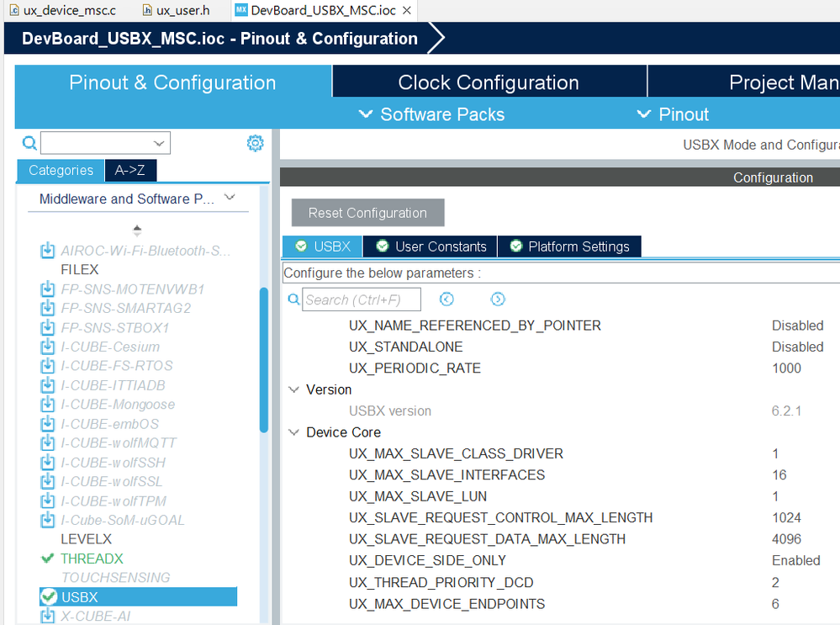Screen dimensions: 840x625
Task: Click the UX_MAX_SLAVE_LUN parameter row
Action: click(x=561, y=496)
